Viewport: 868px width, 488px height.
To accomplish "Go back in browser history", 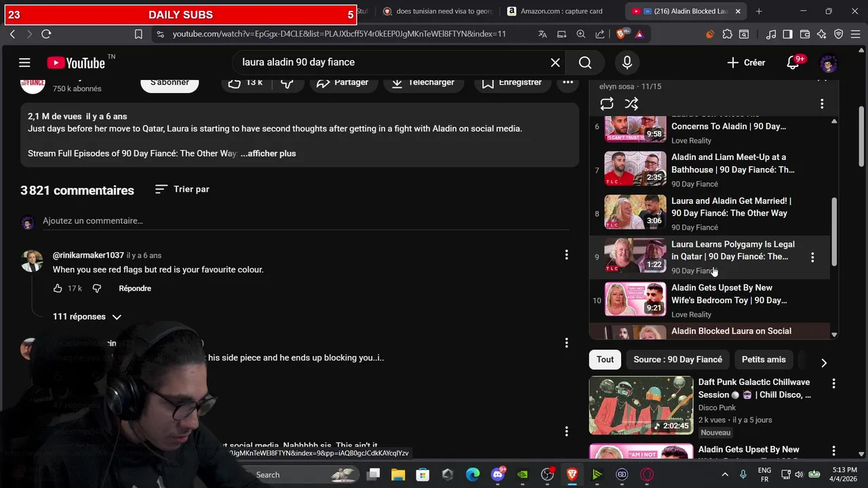I will point(12,34).
